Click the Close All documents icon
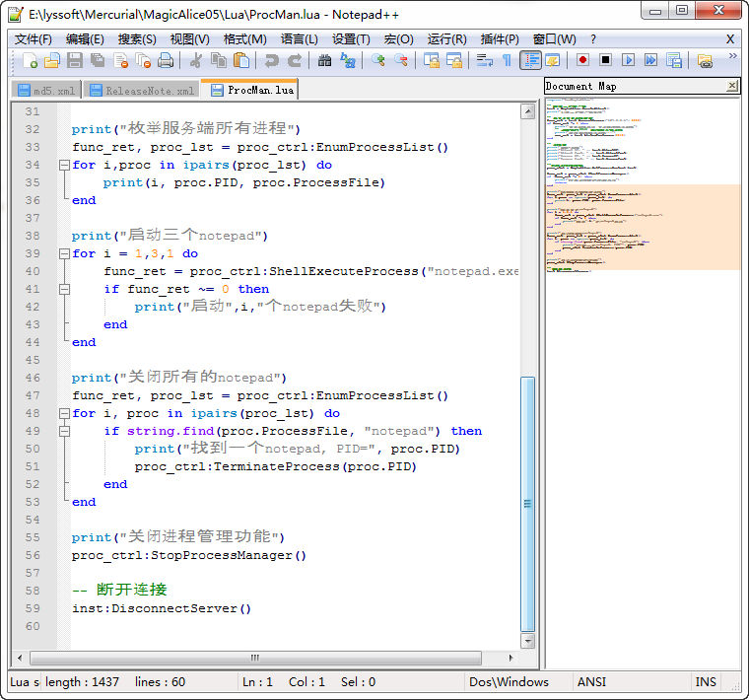 [143, 61]
